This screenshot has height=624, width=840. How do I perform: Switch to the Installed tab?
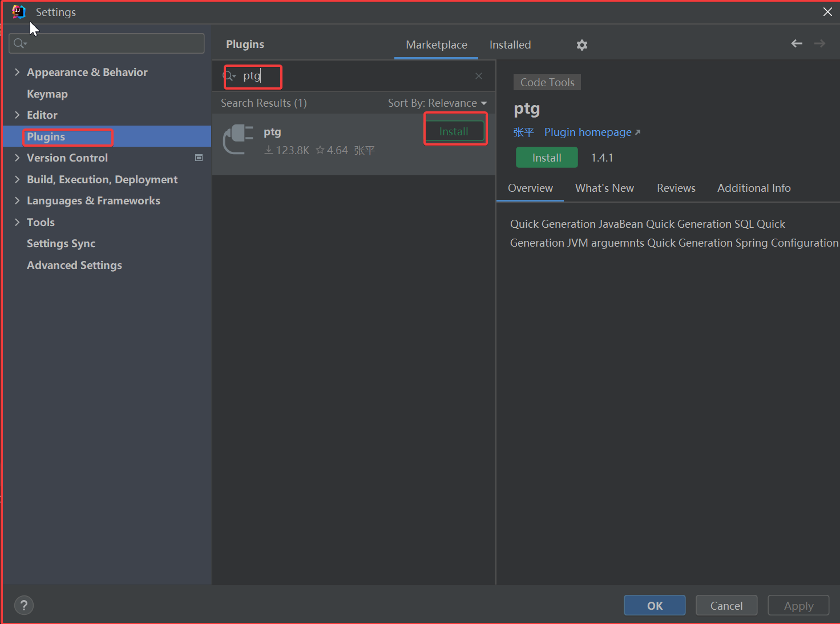click(x=510, y=45)
